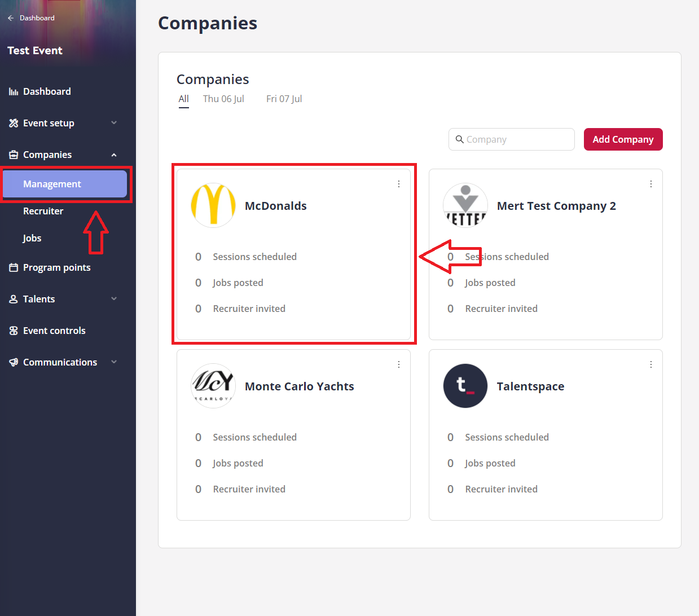
Task: Switch to the Thu 06 Jul tab
Action: point(223,99)
